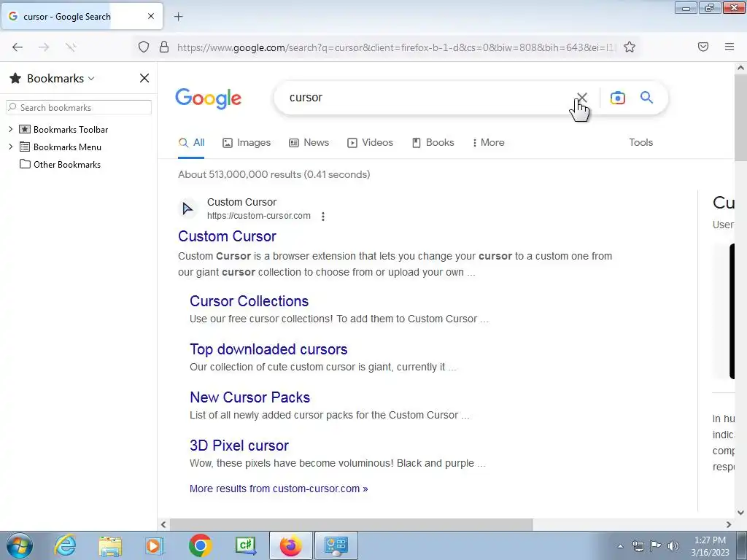
Task: Show hidden system tray icons
Action: click(x=620, y=546)
